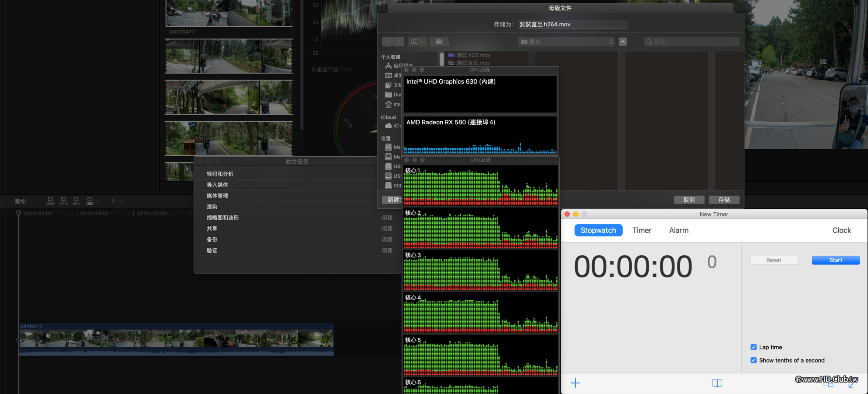The image size is (868, 394).
Task: Click the connect clip to primary storyline icon
Action: [50, 201]
